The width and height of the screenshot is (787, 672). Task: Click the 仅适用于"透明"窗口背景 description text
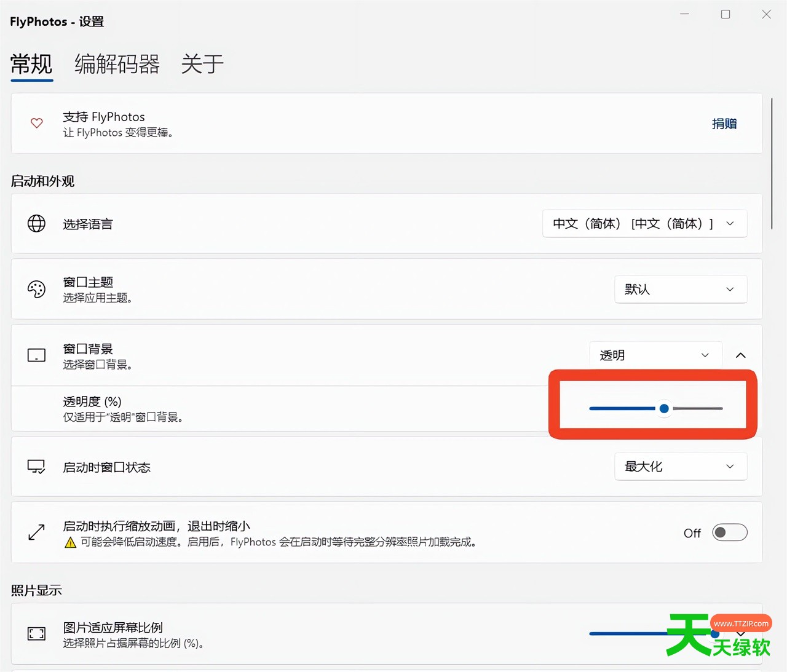tap(123, 417)
